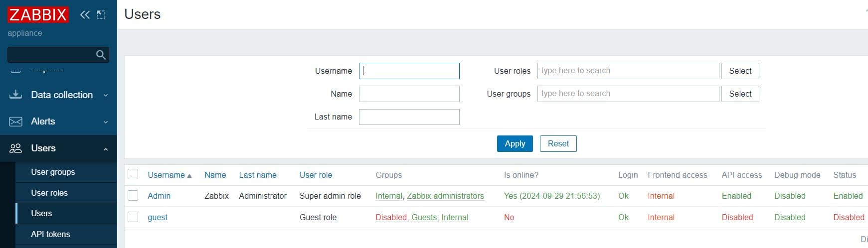868x248 pixels.
Task: Click the sidebar search magnifier icon
Action: coord(101,55)
